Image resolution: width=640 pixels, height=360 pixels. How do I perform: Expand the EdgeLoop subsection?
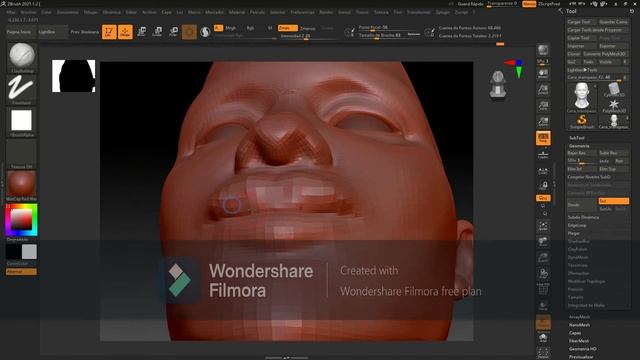(577, 225)
